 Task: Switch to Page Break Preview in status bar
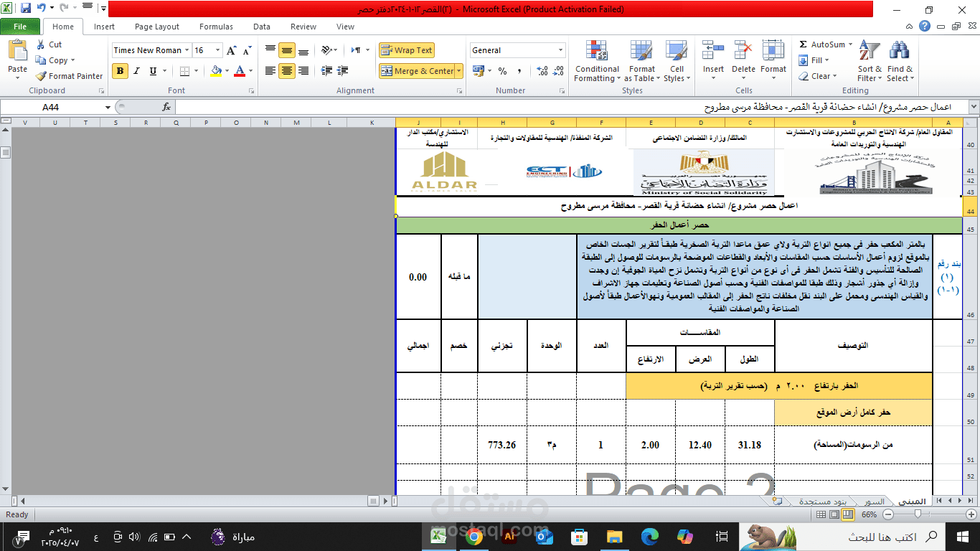click(x=848, y=514)
